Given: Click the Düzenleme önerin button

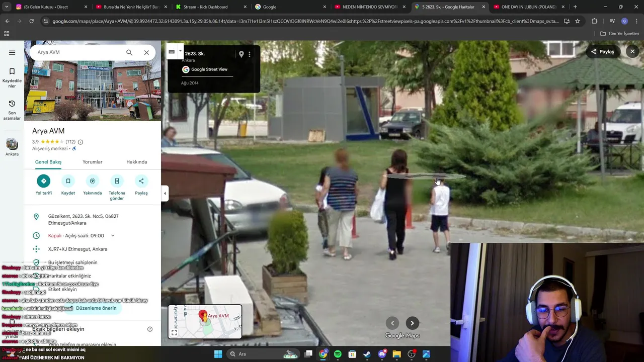Looking at the screenshot, I should pyautogui.click(x=96, y=308).
